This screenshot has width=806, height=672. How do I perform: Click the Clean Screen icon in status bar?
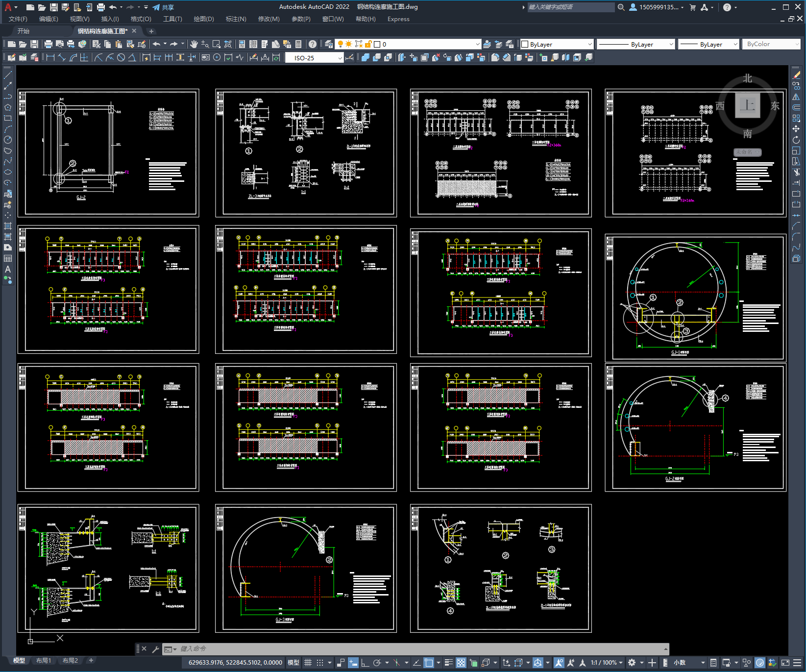pos(785,663)
